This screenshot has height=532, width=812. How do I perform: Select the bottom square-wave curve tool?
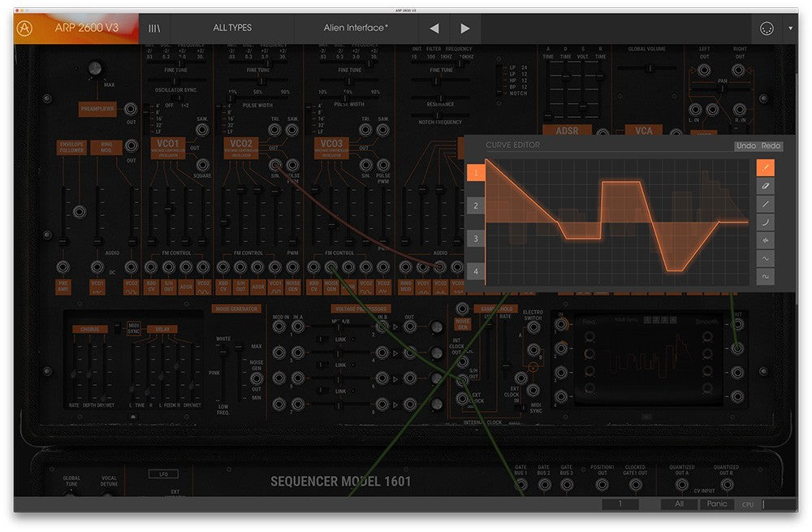765,276
